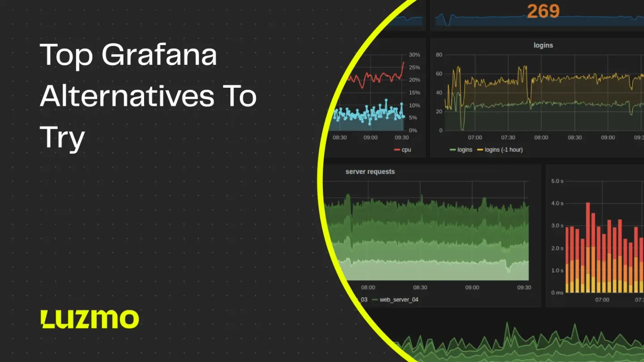Toggle the 'web_server_04' legend entry
Screen dimensions: 644x362
(x=395, y=299)
